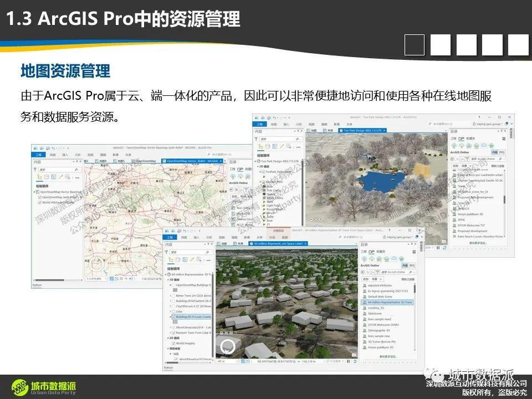Click the Search ArcGIS Online field in trees window
532x399 pixels.
tap(397, 272)
